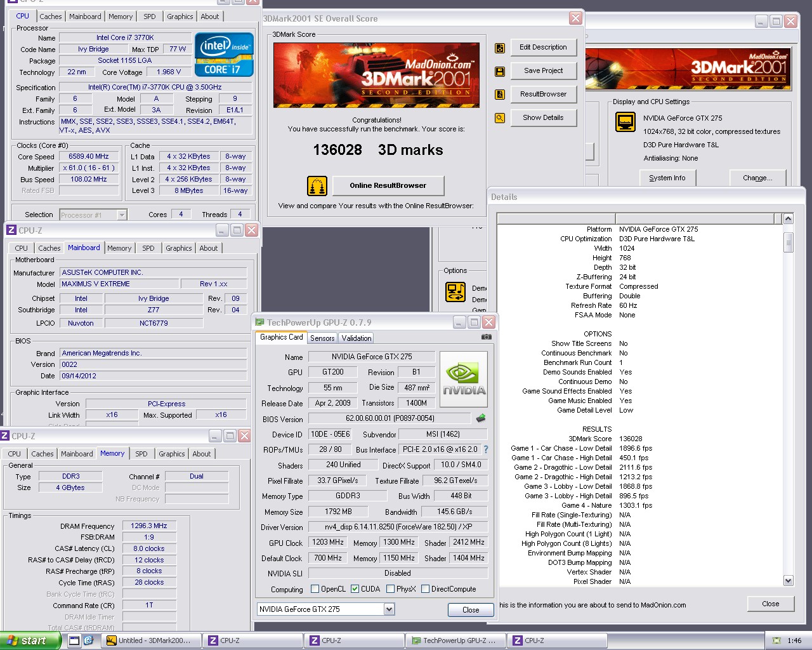
Task: Click the BIOS save icon in GPU-Z
Action: 481,418
